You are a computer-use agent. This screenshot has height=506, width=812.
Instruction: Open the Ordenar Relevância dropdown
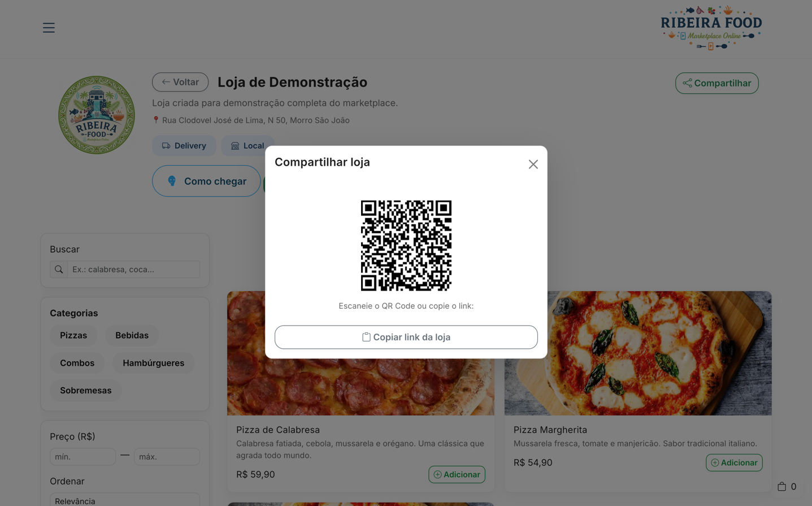(x=125, y=500)
